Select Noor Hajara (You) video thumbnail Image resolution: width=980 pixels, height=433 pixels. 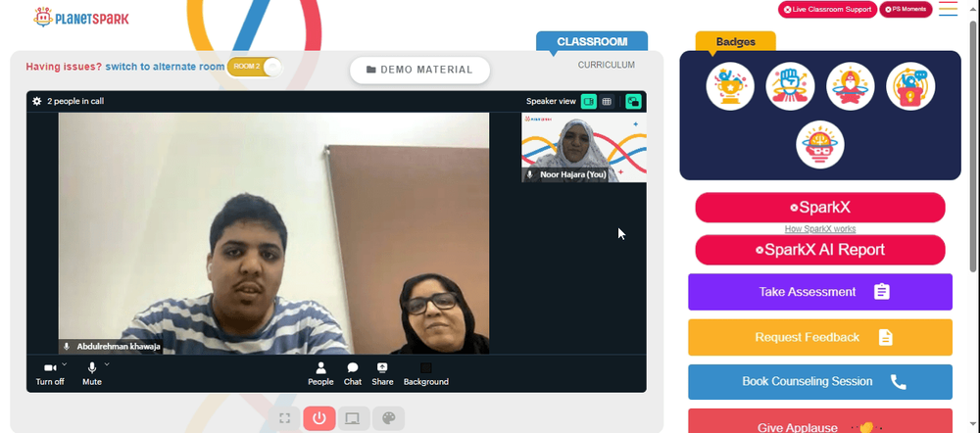[x=584, y=148]
